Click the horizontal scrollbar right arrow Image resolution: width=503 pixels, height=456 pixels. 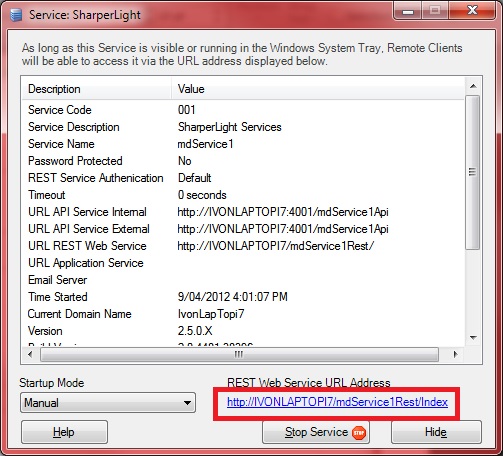[x=455, y=354]
